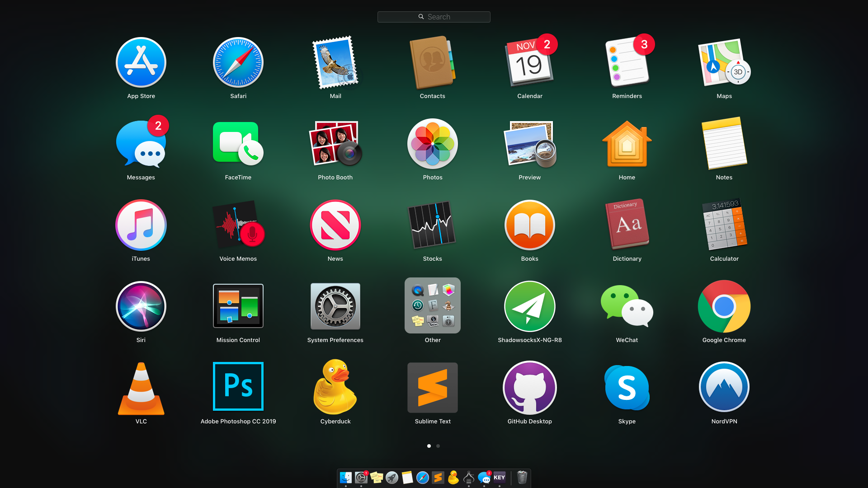Open the Mail app

click(x=335, y=62)
